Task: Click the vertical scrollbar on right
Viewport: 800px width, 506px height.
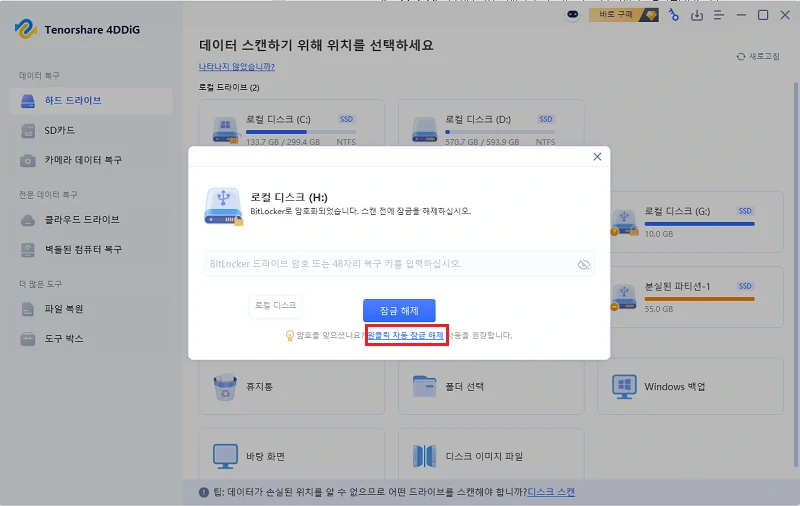Action: coord(796,275)
